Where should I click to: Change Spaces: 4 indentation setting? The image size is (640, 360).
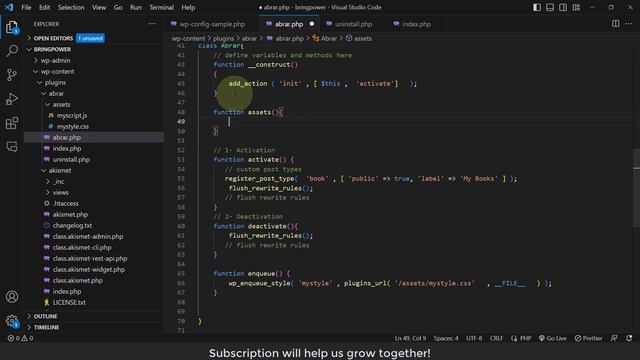446,338
